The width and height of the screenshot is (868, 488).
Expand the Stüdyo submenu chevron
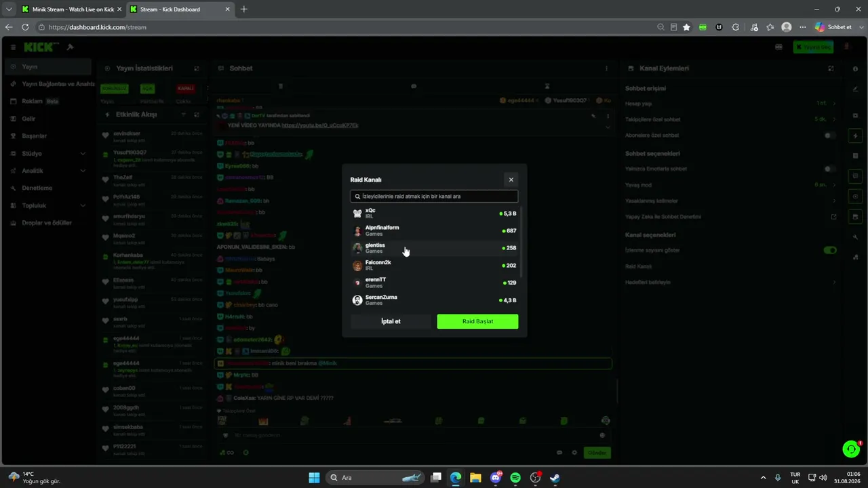(83, 153)
